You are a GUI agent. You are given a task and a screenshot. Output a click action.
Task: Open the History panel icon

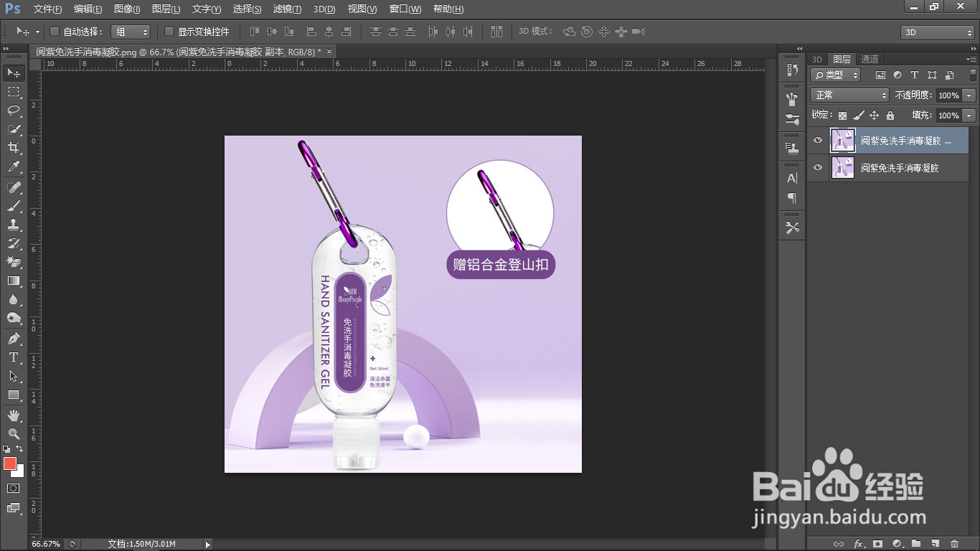tap(792, 70)
